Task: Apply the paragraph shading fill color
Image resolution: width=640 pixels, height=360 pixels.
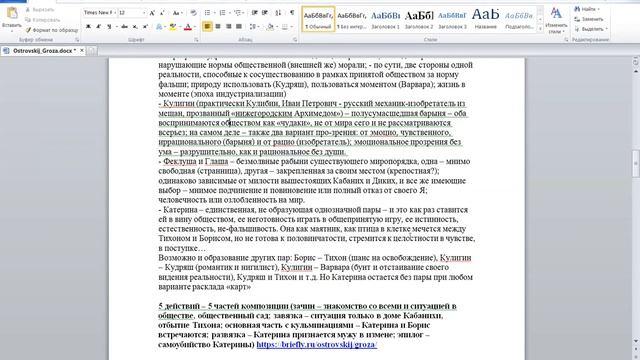Action: coord(270,27)
